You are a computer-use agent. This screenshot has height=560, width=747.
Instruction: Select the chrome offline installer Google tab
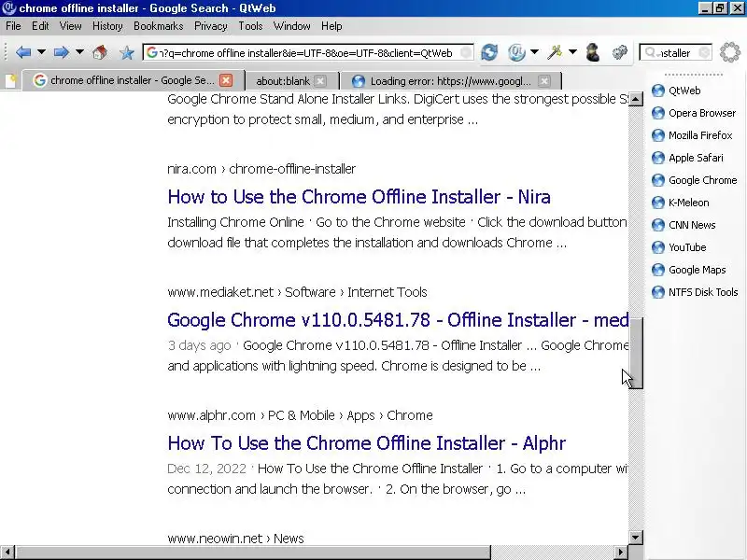coord(132,80)
